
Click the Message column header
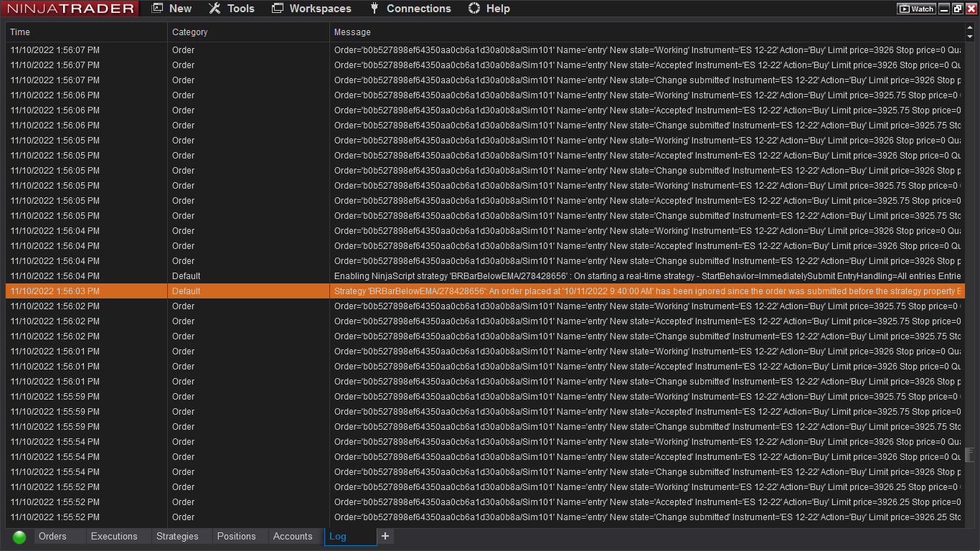coord(647,32)
